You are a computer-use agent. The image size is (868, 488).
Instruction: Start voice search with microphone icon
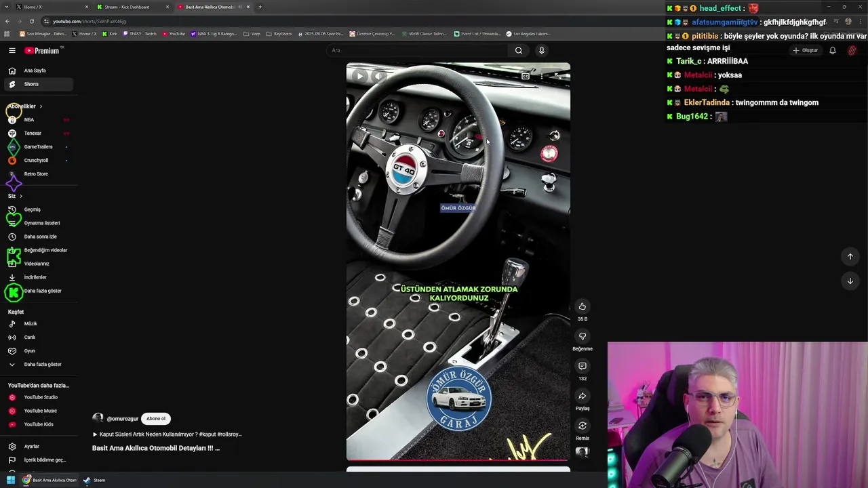[x=541, y=50]
